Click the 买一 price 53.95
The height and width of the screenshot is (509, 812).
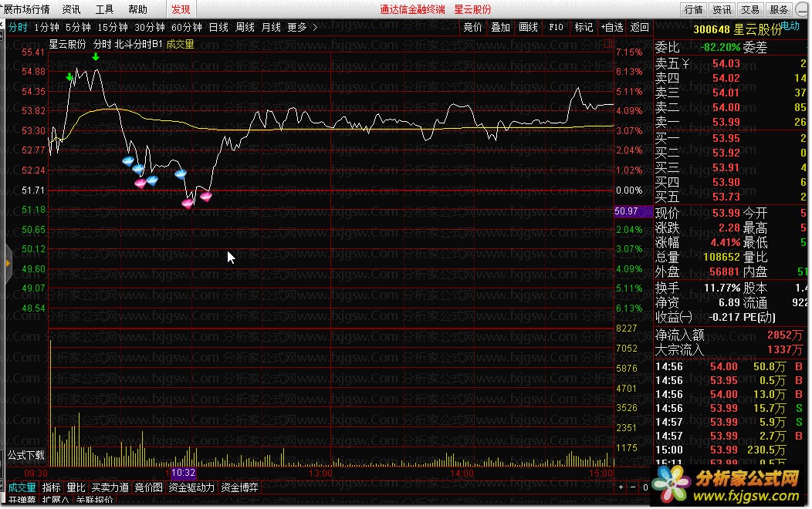tap(726, 138)
